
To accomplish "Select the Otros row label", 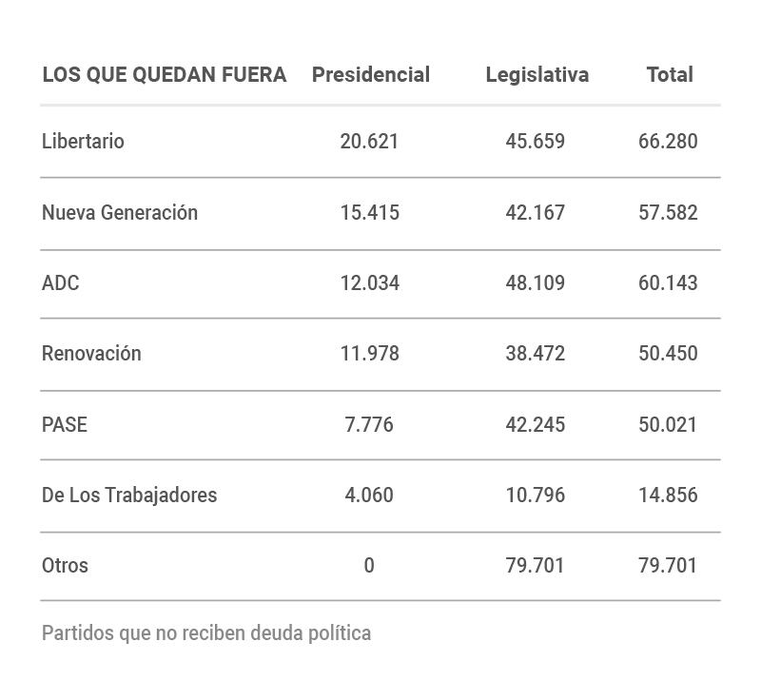I will pyautogui.click(x=65, y=565).
